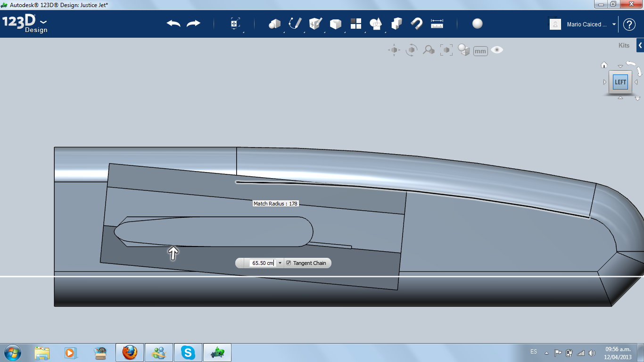Select the Snap magnet tool
The width and height of the screenshot is (644, 362).
tap(417, 24)
